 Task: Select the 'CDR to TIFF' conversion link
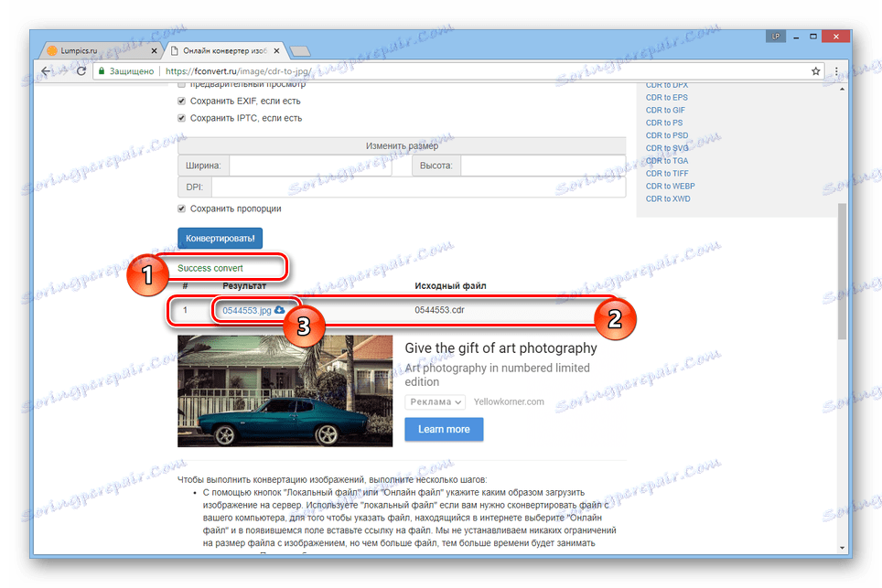pyautogui.click(x=666, y=173)
